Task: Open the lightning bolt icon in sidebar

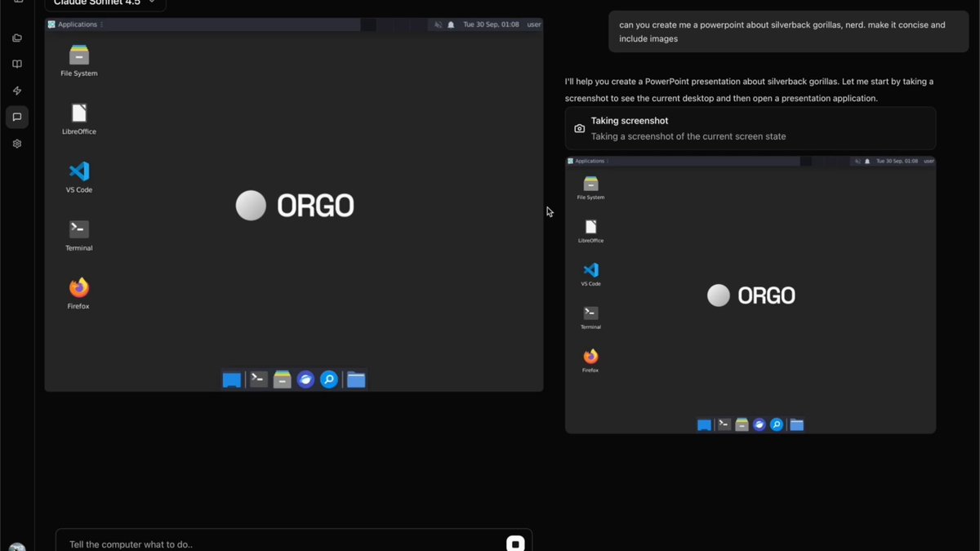Action: [x=17, y=91]
